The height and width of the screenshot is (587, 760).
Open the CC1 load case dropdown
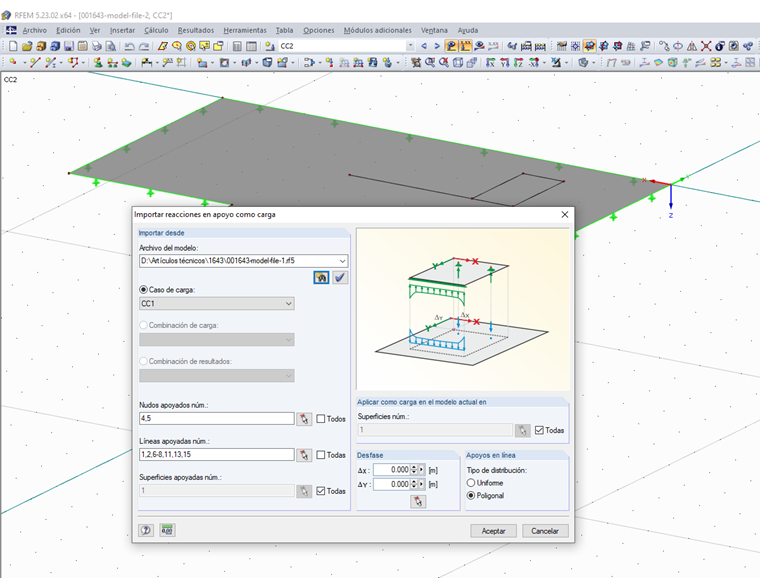[x=288, y=303]
